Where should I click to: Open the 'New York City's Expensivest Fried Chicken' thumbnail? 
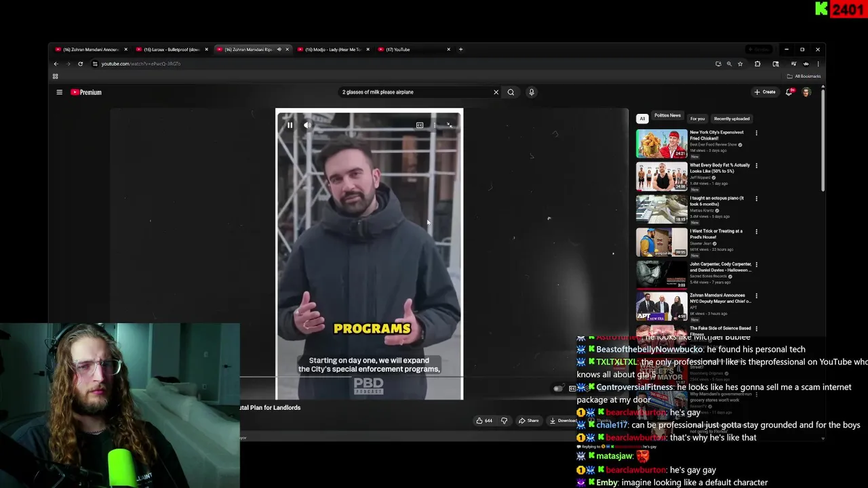click(x=661, y=144)
